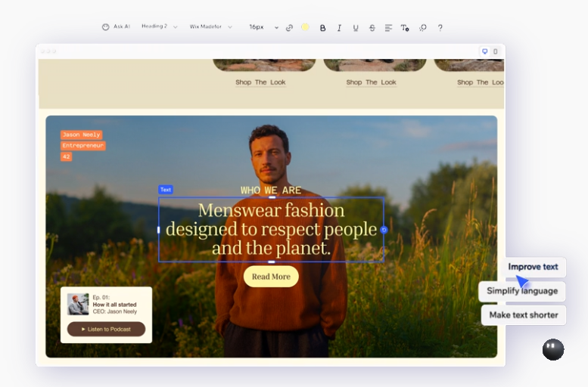Select the Entrepreneur orange tag

pyautogui.click(x=83, y=145)
